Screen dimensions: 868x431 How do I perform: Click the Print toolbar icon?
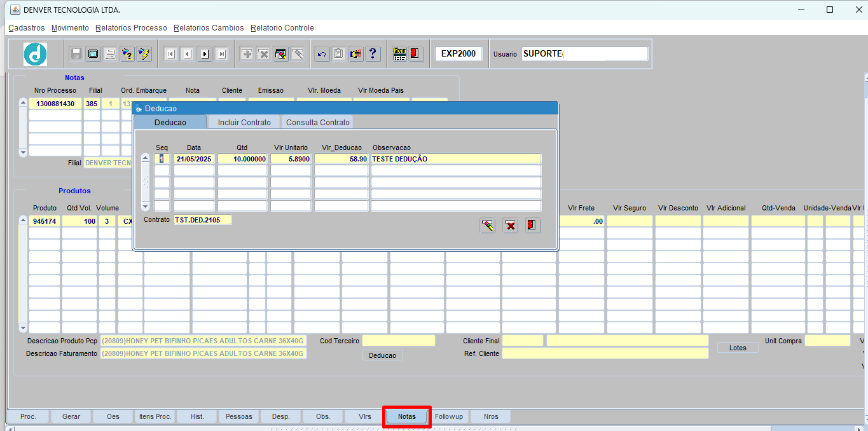[110, 54]
